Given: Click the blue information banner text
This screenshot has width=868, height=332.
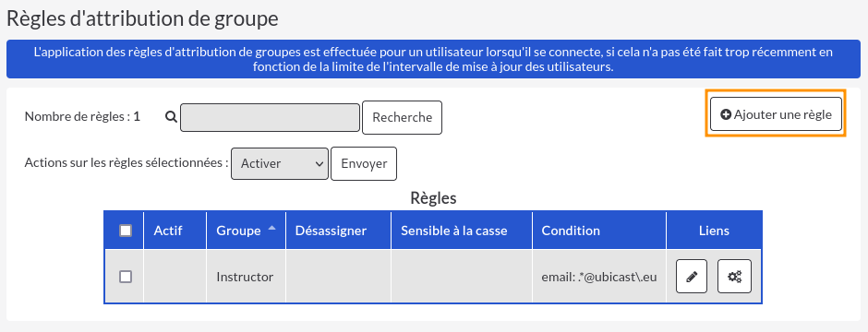Looking at the screenshot, I should [x=433, y=60].
